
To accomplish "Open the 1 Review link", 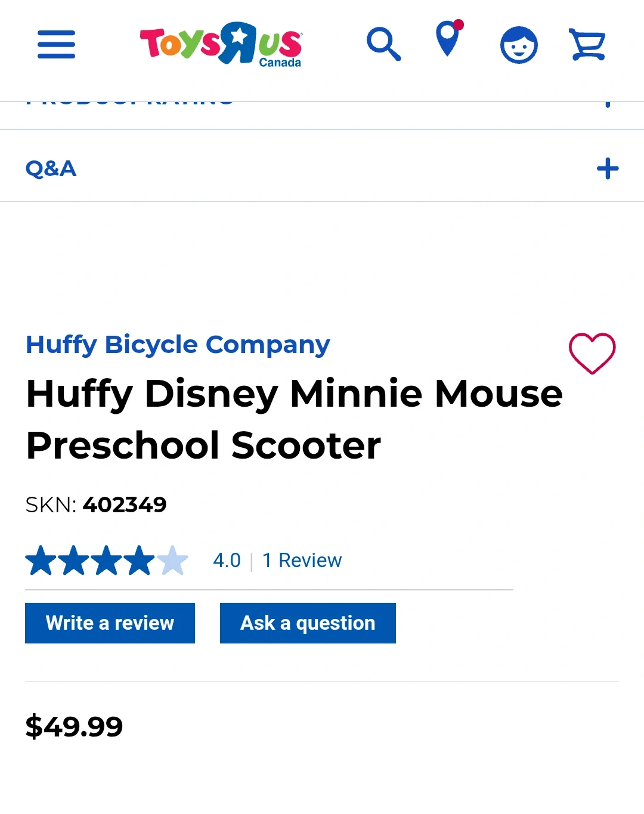I will (302, 561).
